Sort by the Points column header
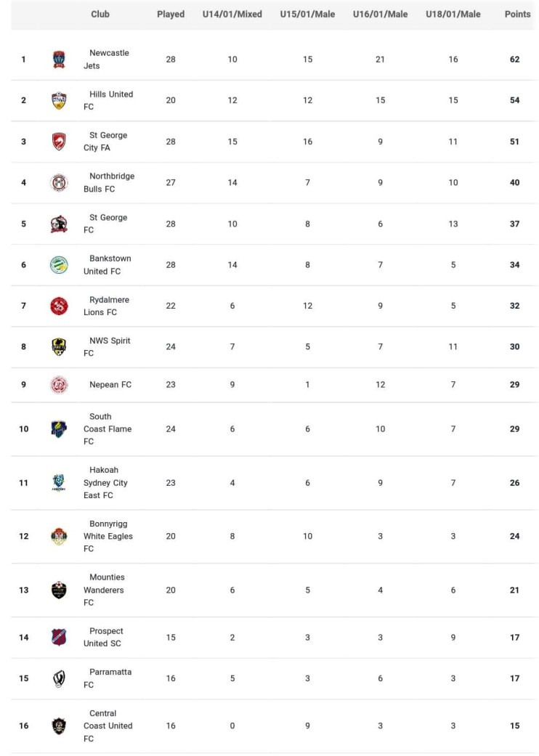 click(517, 15)
